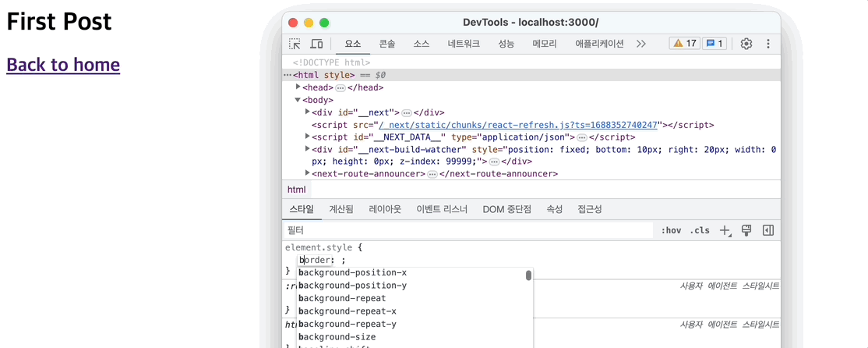Select the 속성 (Properties) sub-tab
Viewport: 868px width, 348px height.
tap(555, 209)
